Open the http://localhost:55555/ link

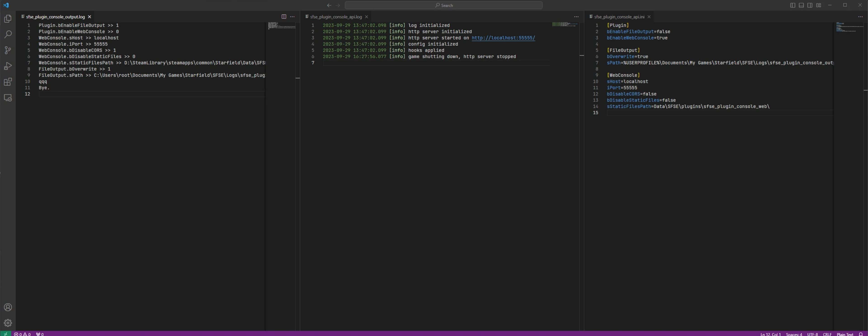coord(503,38)
